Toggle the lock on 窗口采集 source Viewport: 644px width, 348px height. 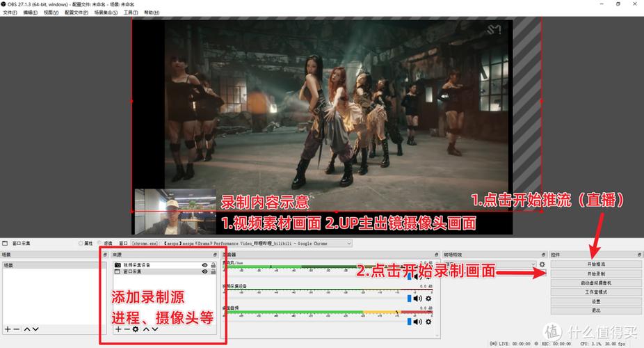coord(214,271)
